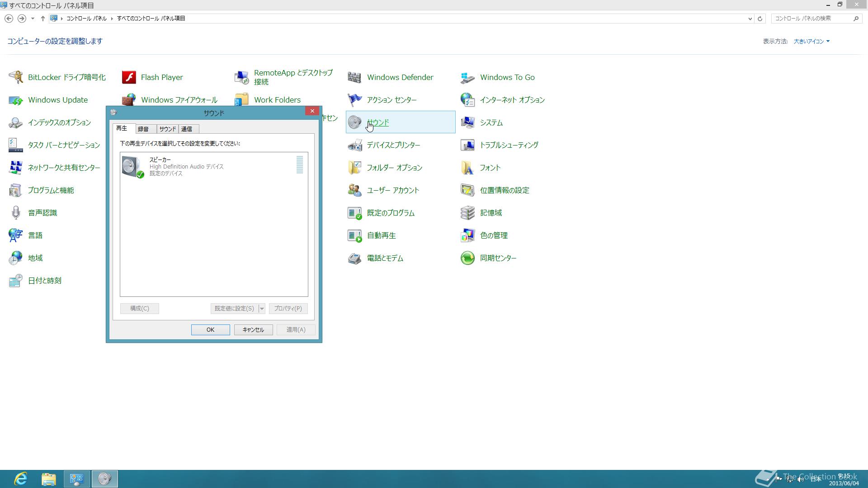
Task: Open ユーザー アカウント icon
Action: pos(355,190)
